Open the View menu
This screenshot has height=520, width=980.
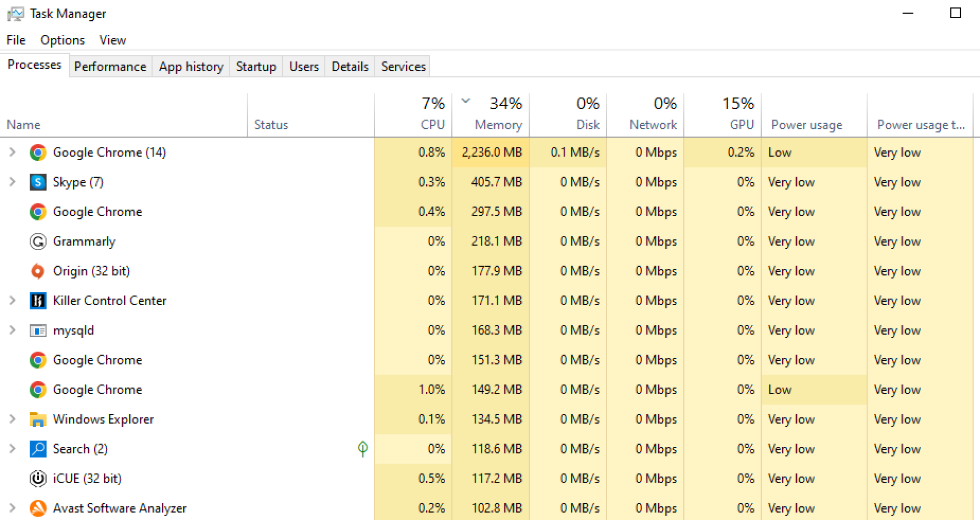[x=112, y=40]
